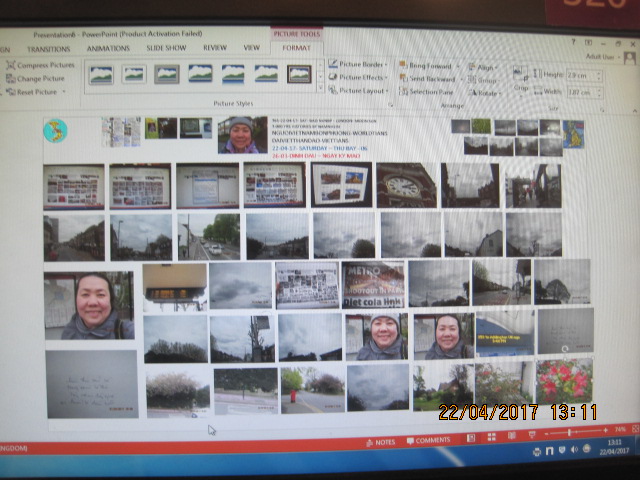This screenshot has height=480, width=640.
Task: Switch to Slide Sorter view
Action: click(491, 437)
